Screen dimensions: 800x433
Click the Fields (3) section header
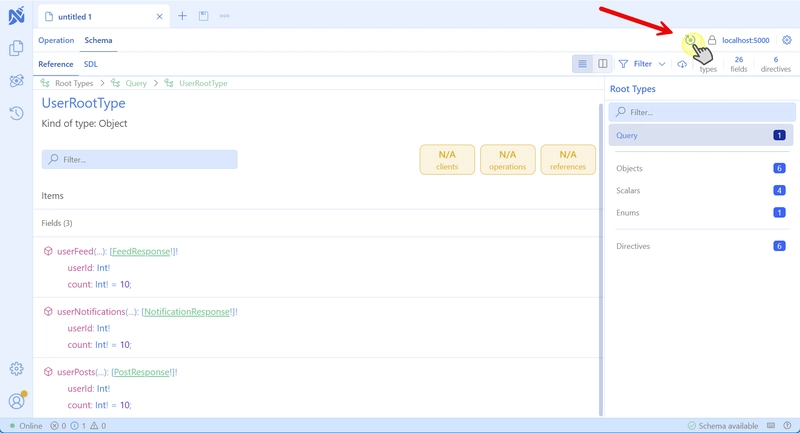pyautogui.click(x=57, y=223)
